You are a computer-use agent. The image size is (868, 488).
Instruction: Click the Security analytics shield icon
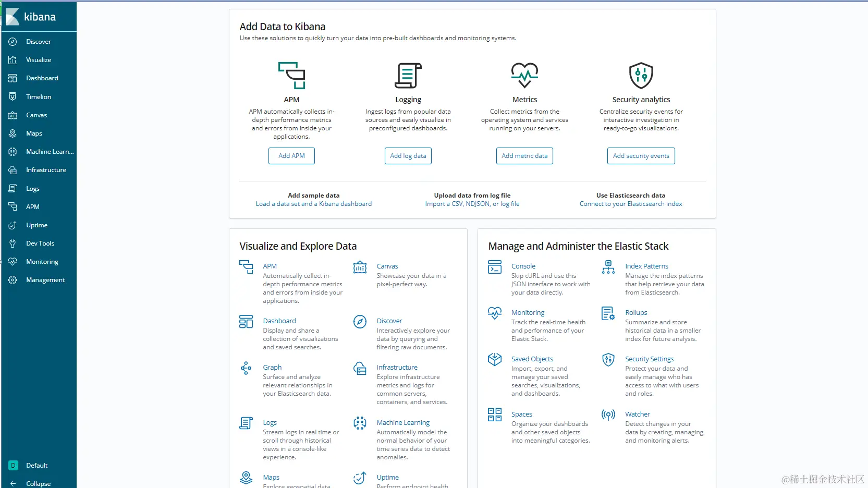641,76
